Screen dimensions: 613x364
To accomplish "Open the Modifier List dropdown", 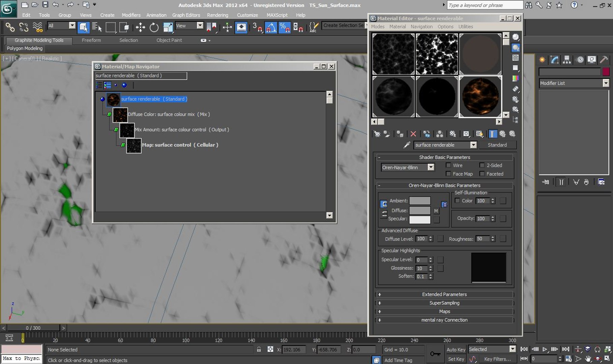I will (x=574, y=83).
